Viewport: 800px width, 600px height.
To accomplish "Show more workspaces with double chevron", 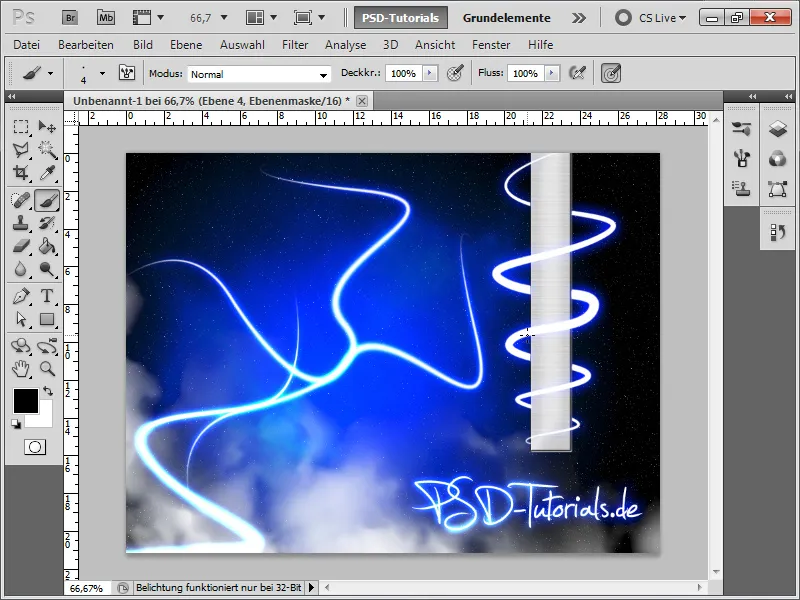I will click(579, 18).
